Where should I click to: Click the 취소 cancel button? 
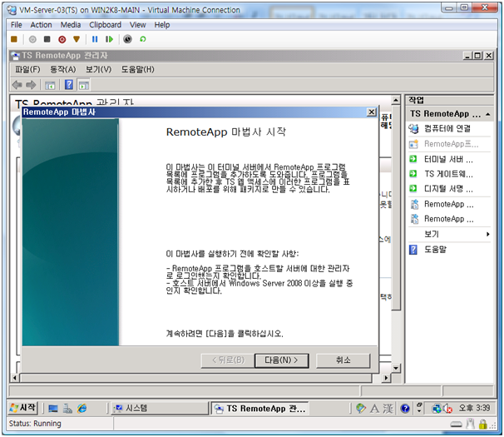pos(343,360)
